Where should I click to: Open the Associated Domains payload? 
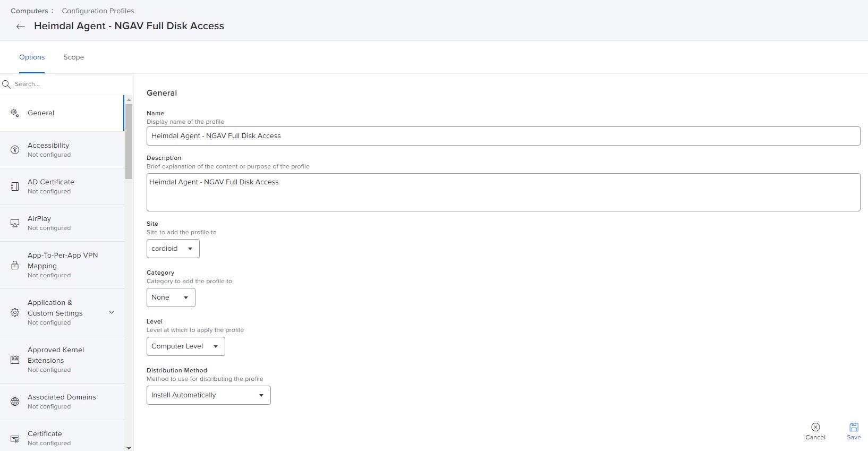(x=62, y=402)
